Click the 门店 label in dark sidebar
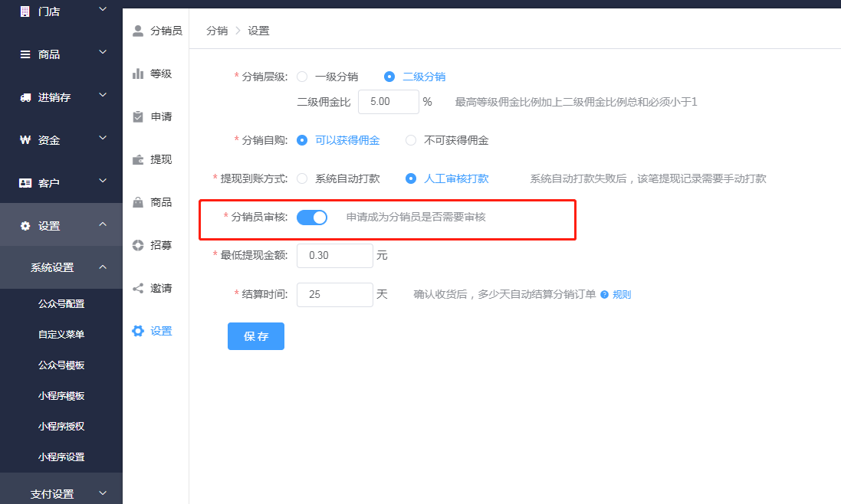 pyautogui.click(x=49, y=11)
